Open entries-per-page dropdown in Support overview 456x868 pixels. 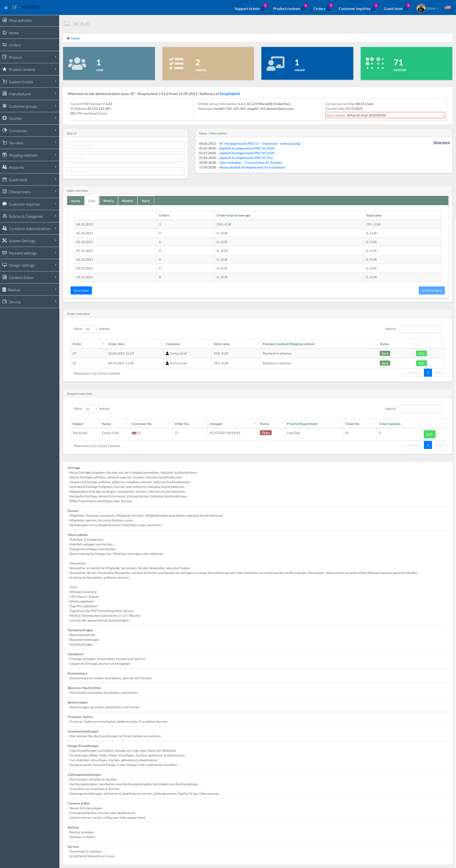pyautogui.click(x=90, y=409)
